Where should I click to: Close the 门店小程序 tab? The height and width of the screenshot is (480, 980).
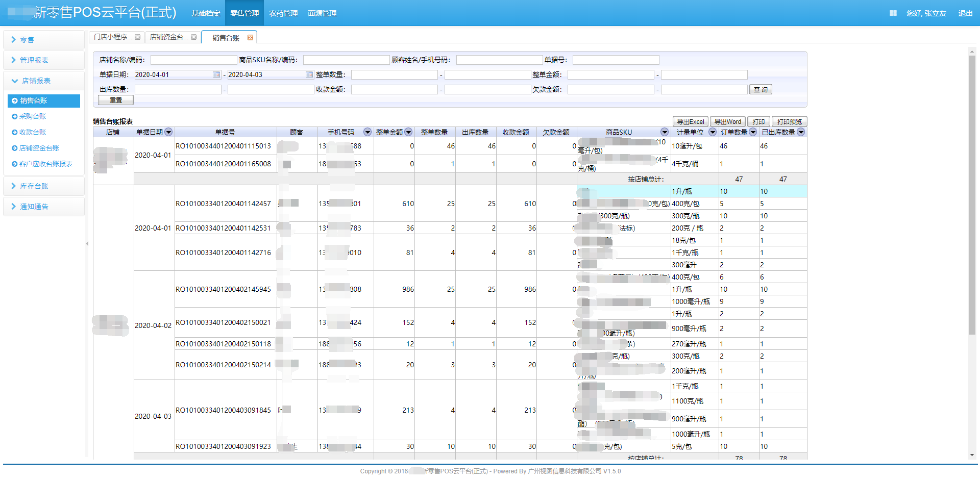coord(137,37)
